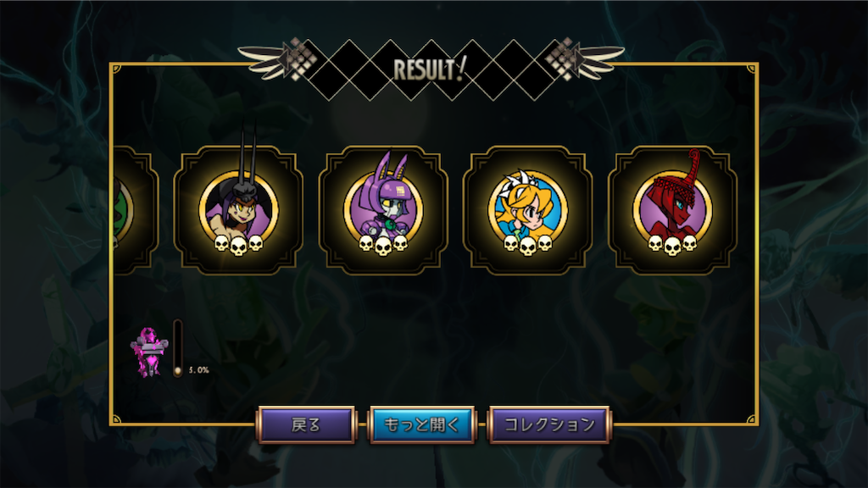This screenshot has height=488, width=868.
Task: Click the vertical progress bar beside relic
Action: pyautogui.click(x=178, y=348)
